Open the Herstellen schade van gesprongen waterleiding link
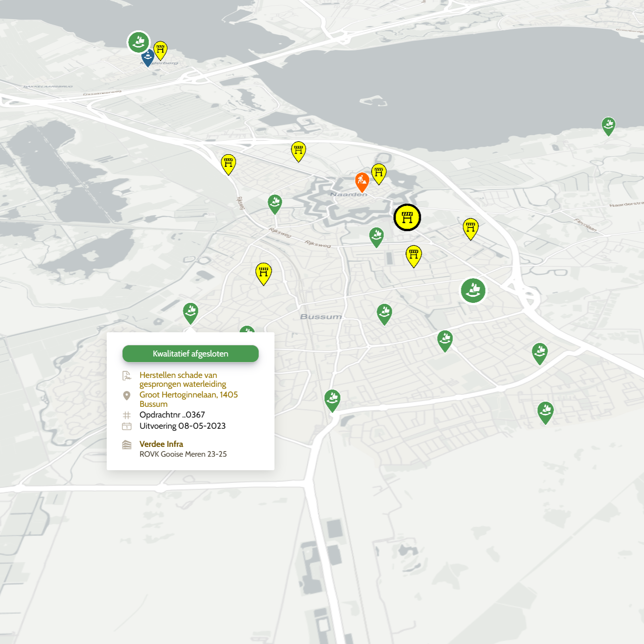The image size is (644, 644). click(x=183, y=379)
